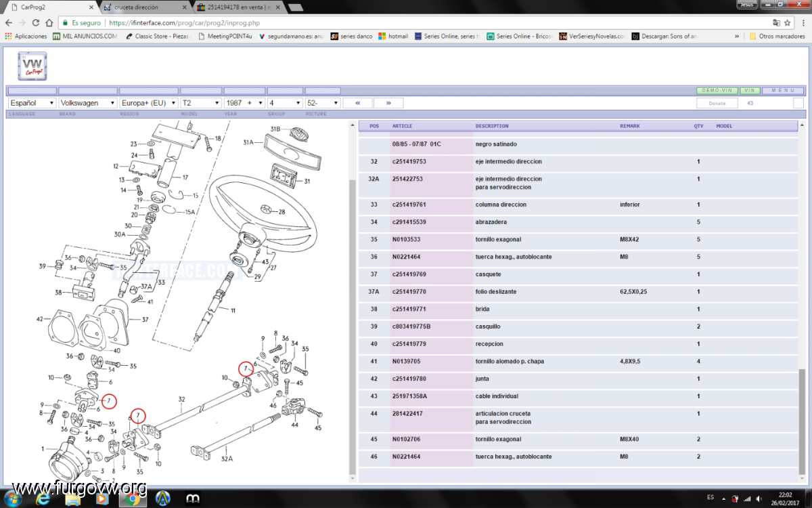Click the REMARK column header
812x508 pixels.
click(629, 126)
